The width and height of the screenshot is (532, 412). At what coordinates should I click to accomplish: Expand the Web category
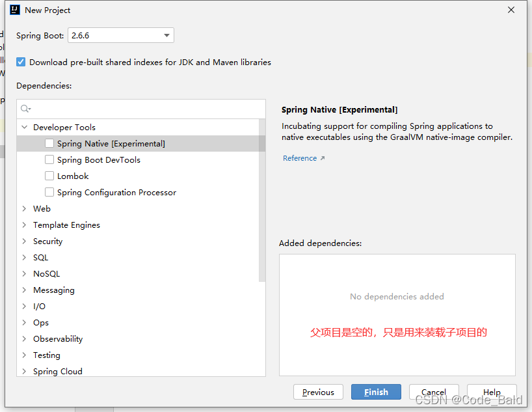24,208
